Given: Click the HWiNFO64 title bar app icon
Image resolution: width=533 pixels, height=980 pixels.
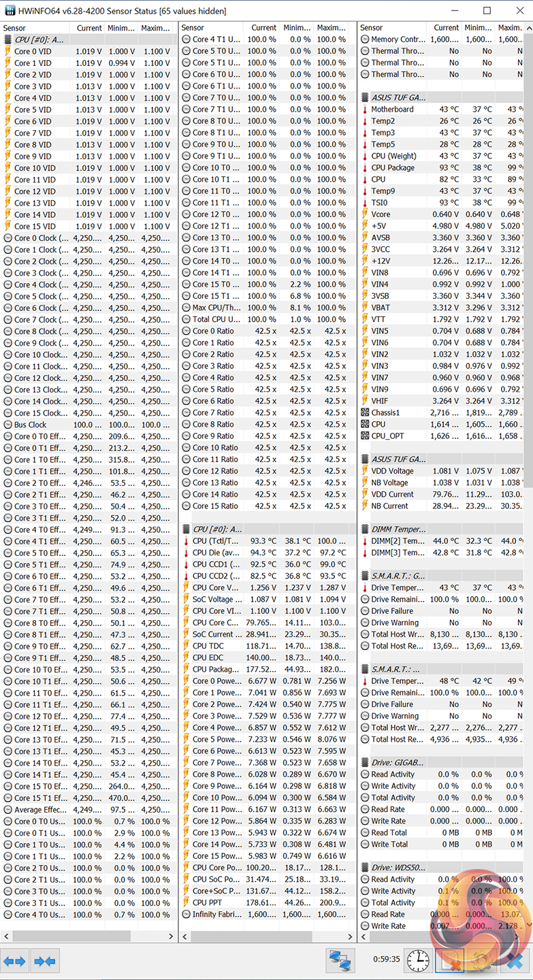Looking at the screenshot, I should 8,11.
